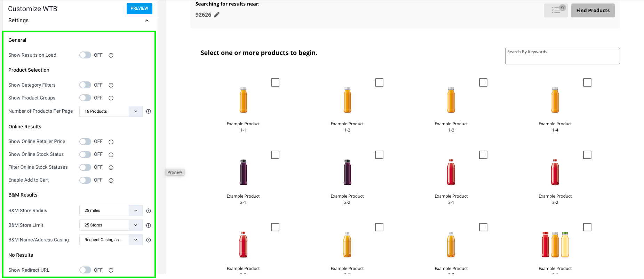The width and height of the screenshot is (644, 279).
Task: Turn on Show Product Groups
Action: point(85,98)
